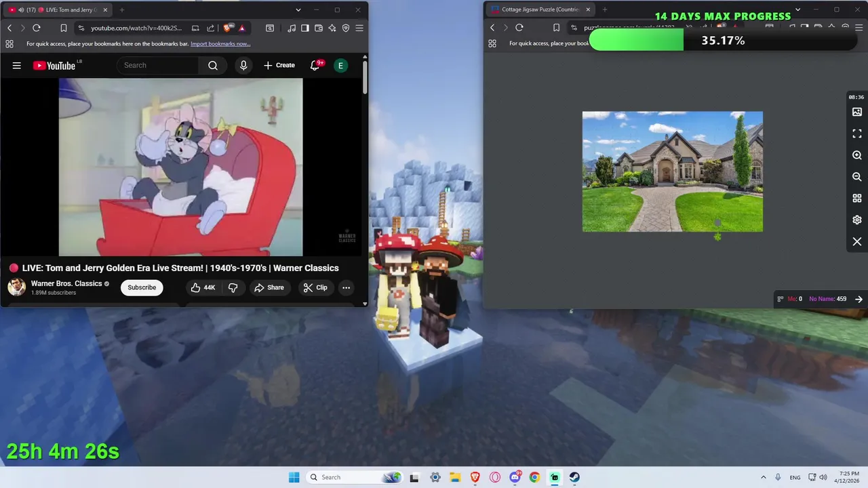Subscribe to Warner Bros. Classics
This screenshot has width=868, height=488.
pyautogui.click(x=142, y=287)
